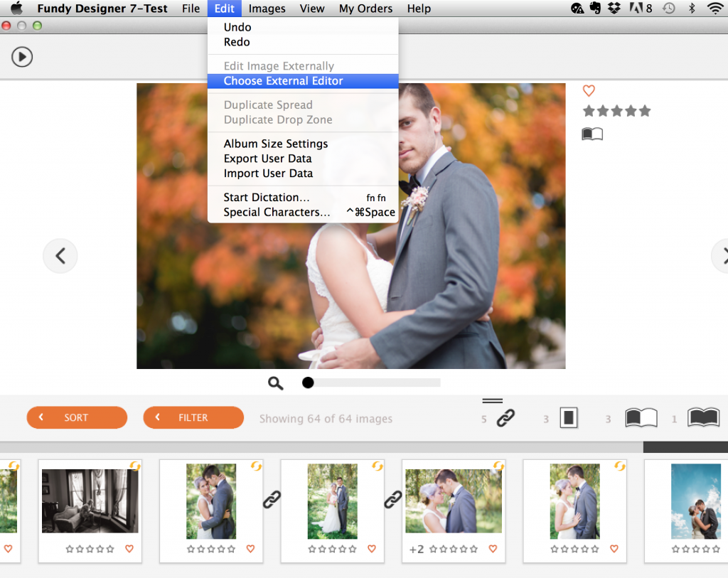Click the rotate badge on the black-and-white thumbnail
Screen dimensions: 728x578
coord(135,466)
